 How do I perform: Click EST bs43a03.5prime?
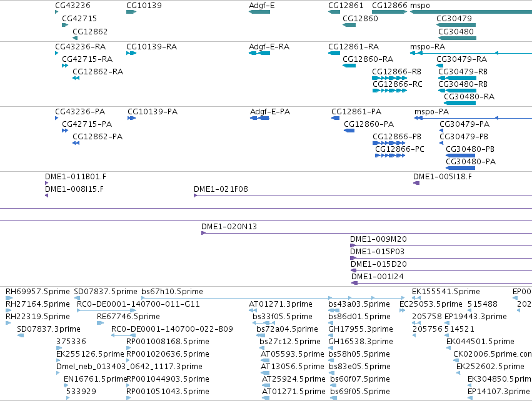pyautogui.click(x=334, y=310)
